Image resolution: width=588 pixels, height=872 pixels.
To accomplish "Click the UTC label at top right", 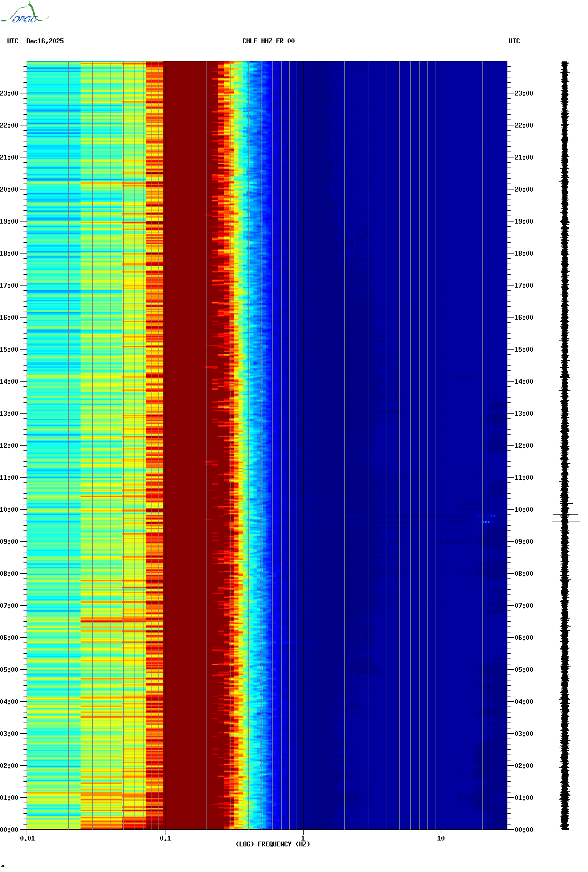I will pyautogui.click(x=514, y=41).
